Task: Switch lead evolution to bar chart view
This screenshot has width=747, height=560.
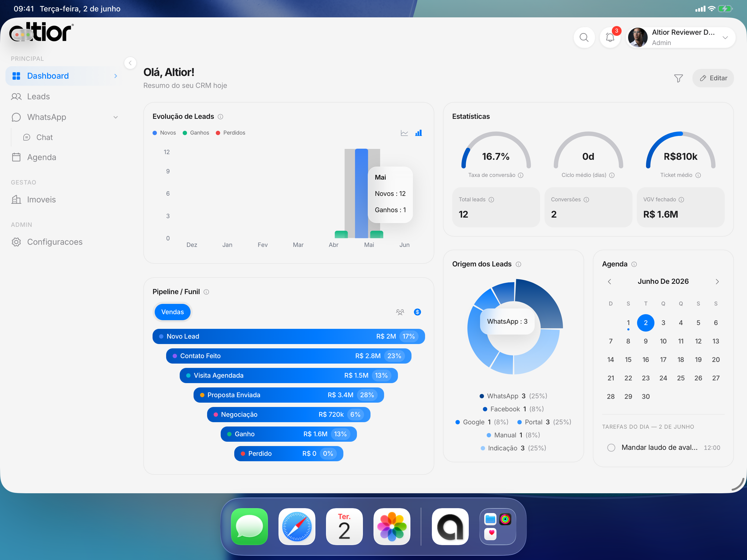Action: click(418, 133)
